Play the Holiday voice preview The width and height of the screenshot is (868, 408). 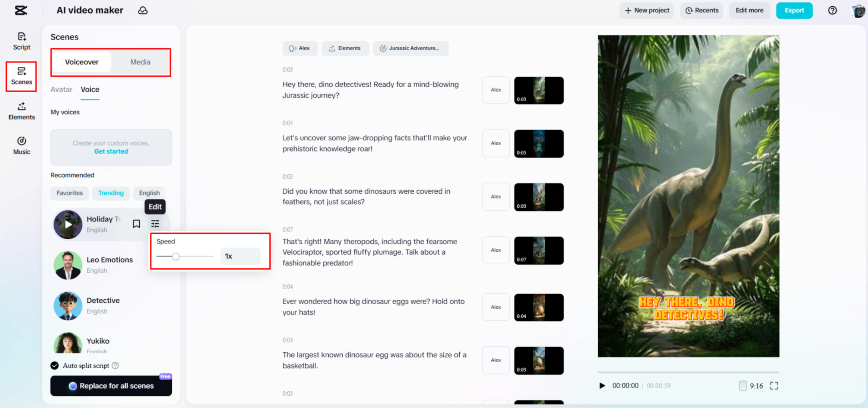click(68, 224)
